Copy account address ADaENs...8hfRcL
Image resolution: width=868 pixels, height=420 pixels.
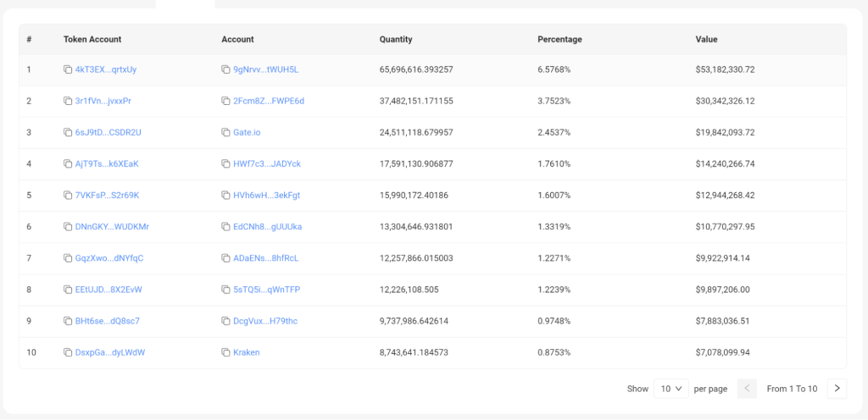tap(225, 258)
